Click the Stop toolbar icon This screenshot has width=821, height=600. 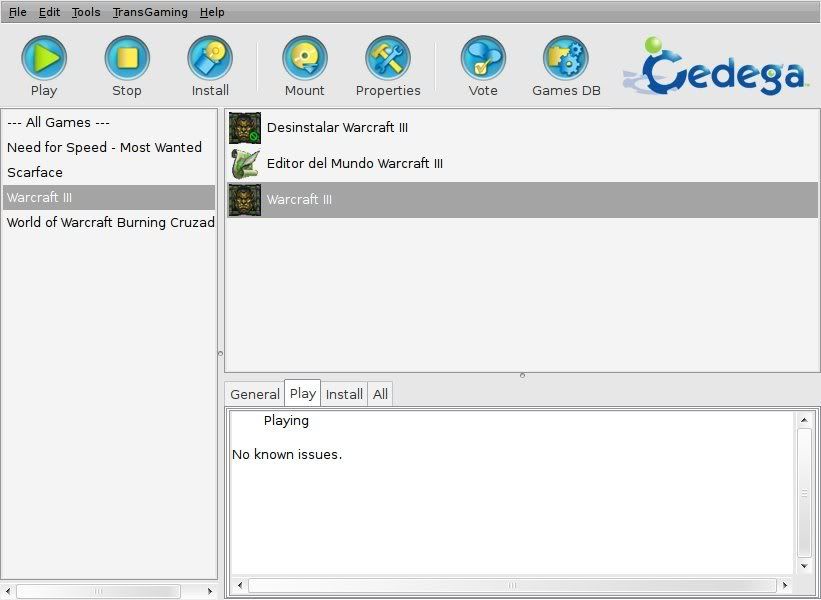[x=127, y=58]
